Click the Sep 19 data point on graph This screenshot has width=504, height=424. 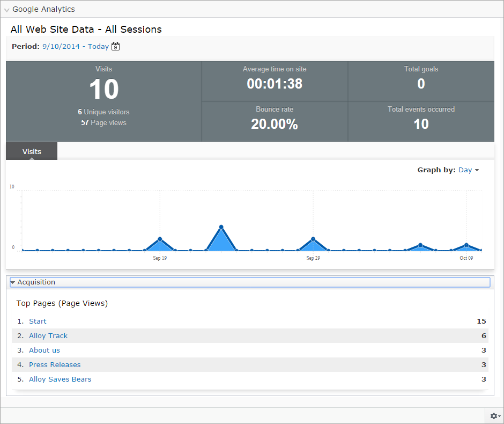[x=160, y=239]
